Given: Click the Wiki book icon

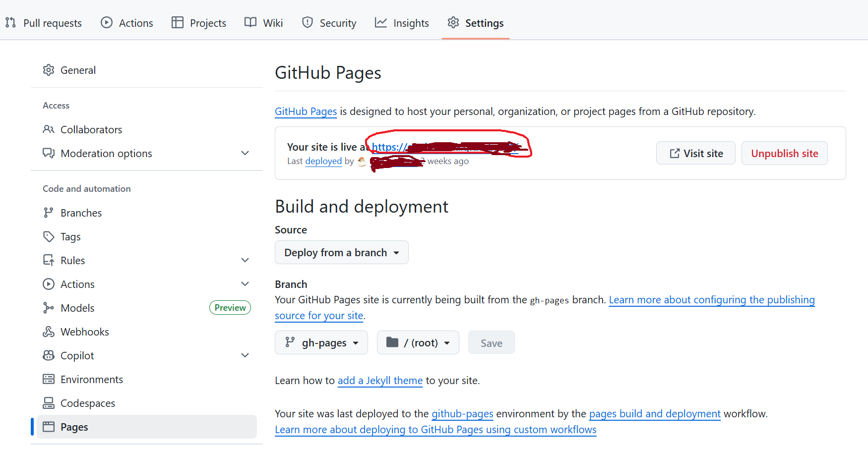Looking at the screenshot, I should click(x=250, y=22).
